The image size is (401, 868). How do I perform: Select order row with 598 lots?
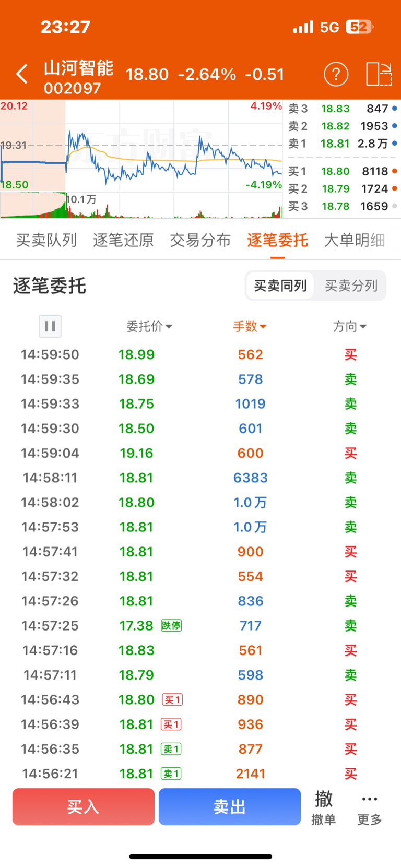(x=200, y=675)
